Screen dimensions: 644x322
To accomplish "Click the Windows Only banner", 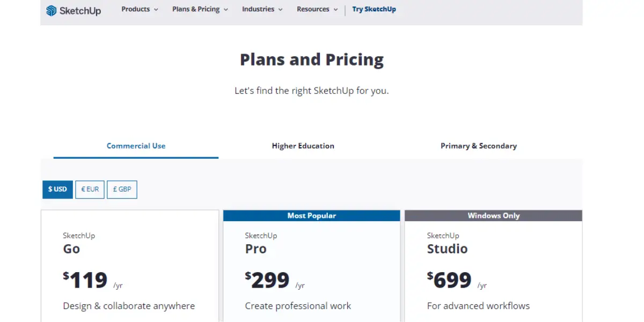I will 494,216.
